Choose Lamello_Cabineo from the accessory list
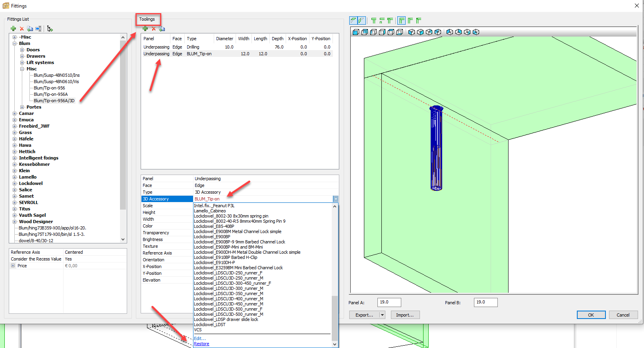Screen dimensions: 644x348 click(x=210, y=211)
